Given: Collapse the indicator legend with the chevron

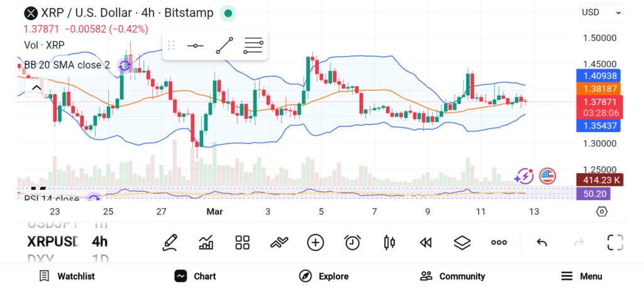Looking at the screenshot, I should (36, 87).
